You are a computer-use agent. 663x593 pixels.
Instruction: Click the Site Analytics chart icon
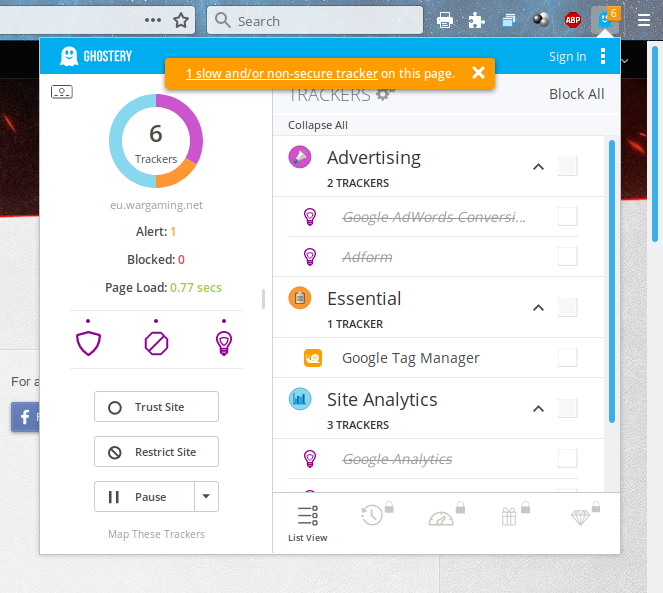[300, 399]
